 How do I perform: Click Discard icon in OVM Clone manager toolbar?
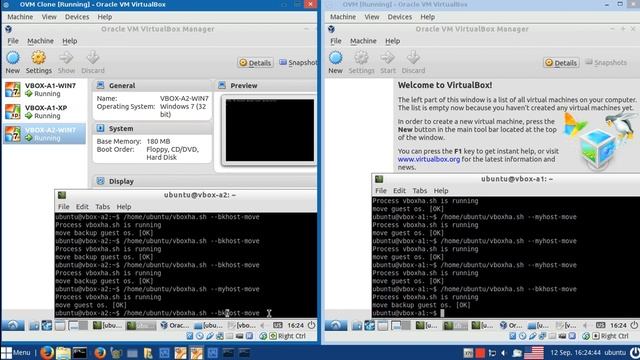pyautogui.click(x=93, y=58)
